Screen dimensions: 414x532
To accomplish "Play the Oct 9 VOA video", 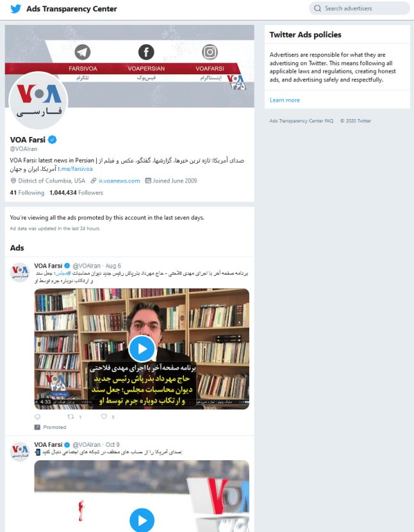I will coord(142,520).
